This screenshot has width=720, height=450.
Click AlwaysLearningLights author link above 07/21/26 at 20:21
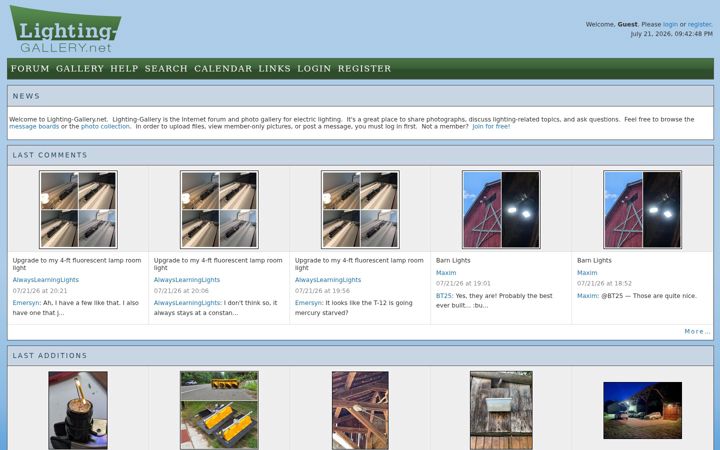tap(46, 280)
